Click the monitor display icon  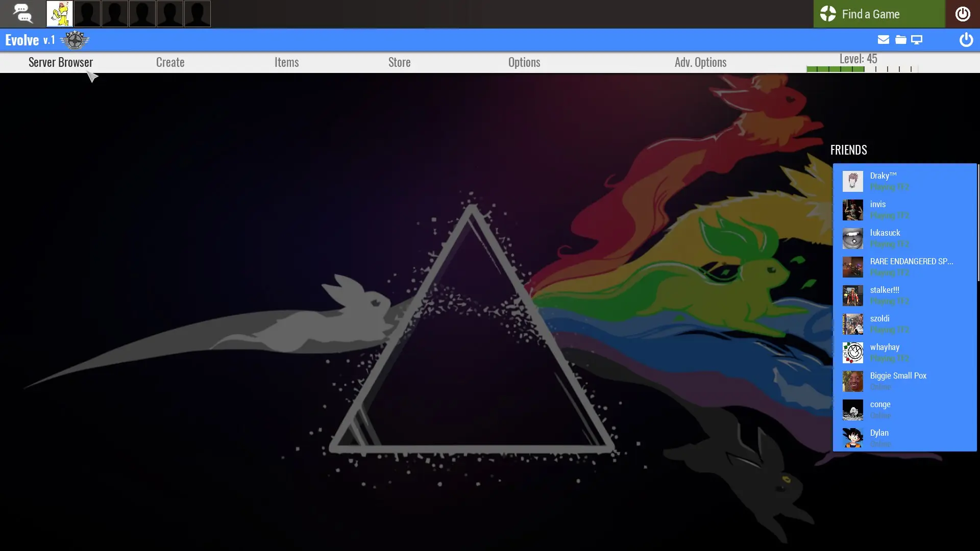(x=917, y=40)
